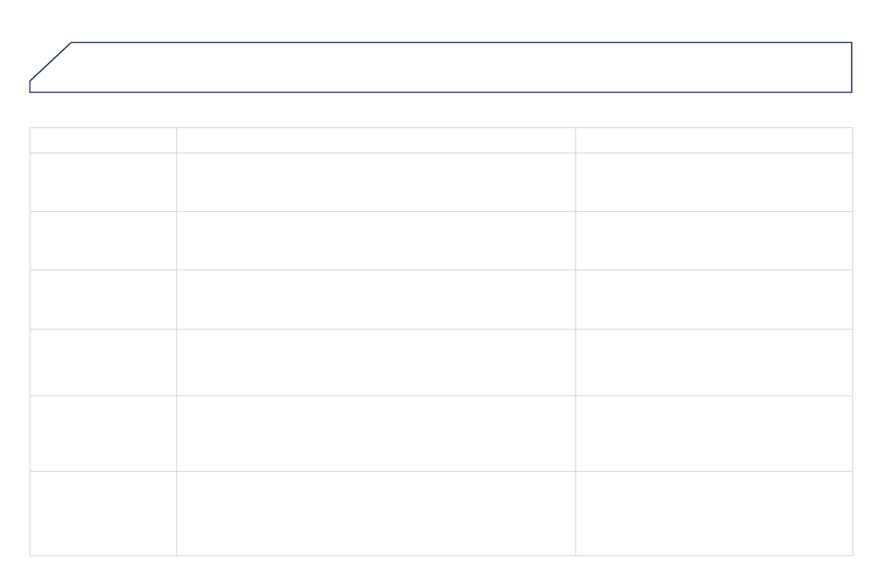Image resolution: width=882 pixels, height=588 pixels.
Task: Click third body row, last column cell
Action: tap(714, 299)
